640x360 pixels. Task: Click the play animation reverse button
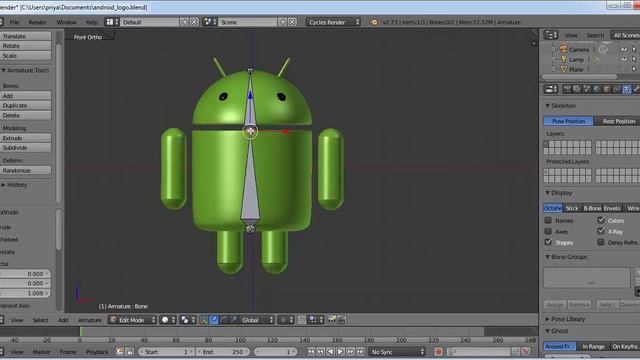(x=330, y=351)
